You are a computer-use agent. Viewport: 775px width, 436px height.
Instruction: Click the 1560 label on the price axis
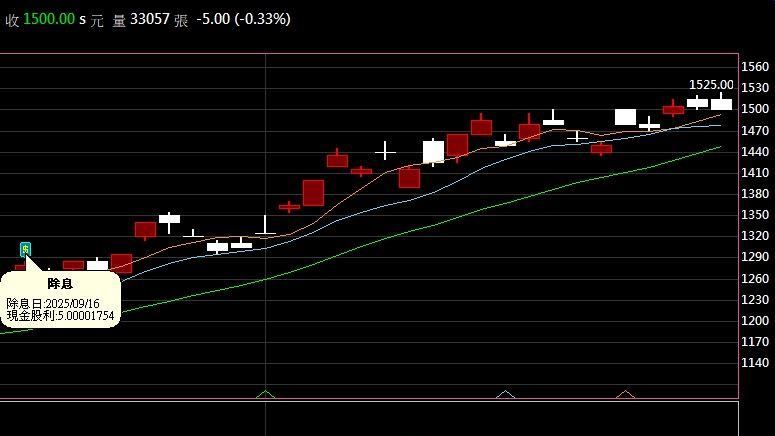756,67
